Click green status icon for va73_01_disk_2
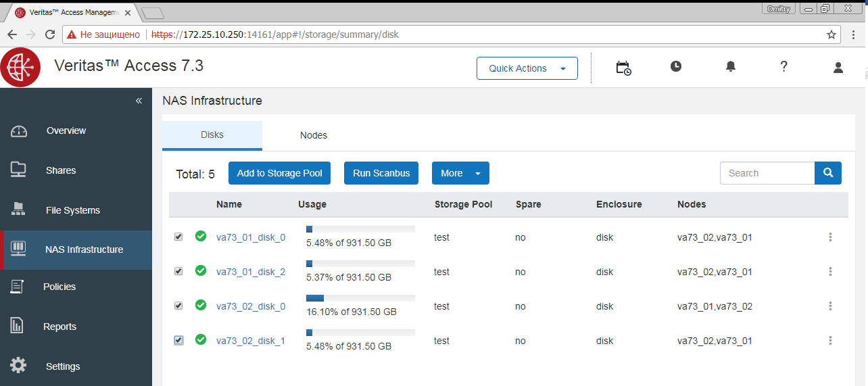Screen dimensions: 868x386 [x=201, y=270]
